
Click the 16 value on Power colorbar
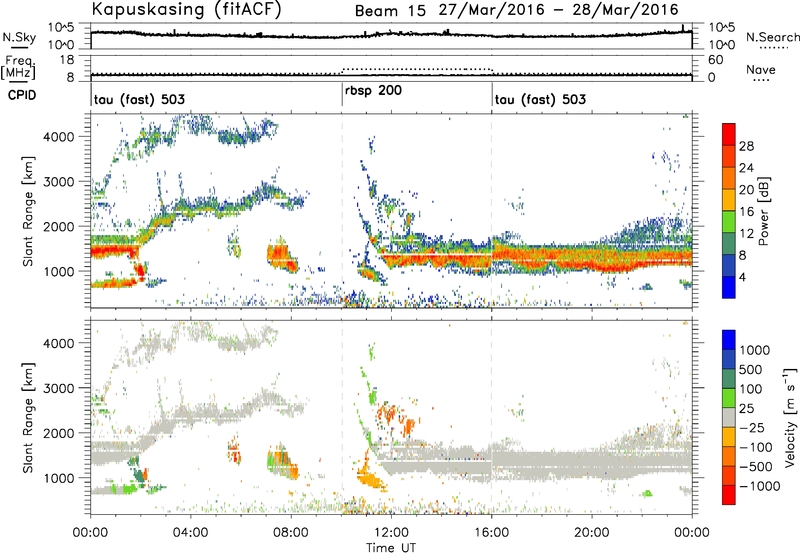[x=746, y=212]
